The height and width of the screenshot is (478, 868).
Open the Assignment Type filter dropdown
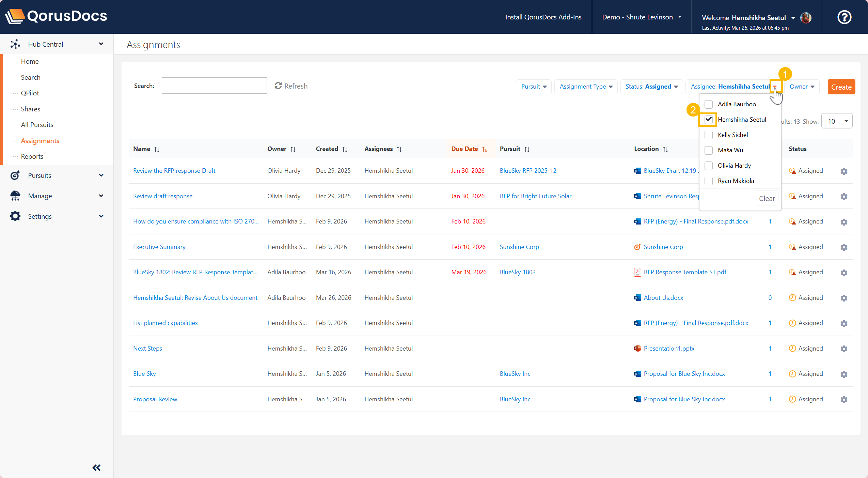586,87
